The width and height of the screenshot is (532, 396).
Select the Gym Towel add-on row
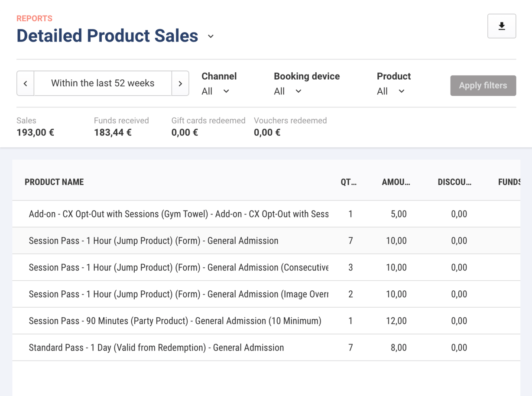click(178, 214)
